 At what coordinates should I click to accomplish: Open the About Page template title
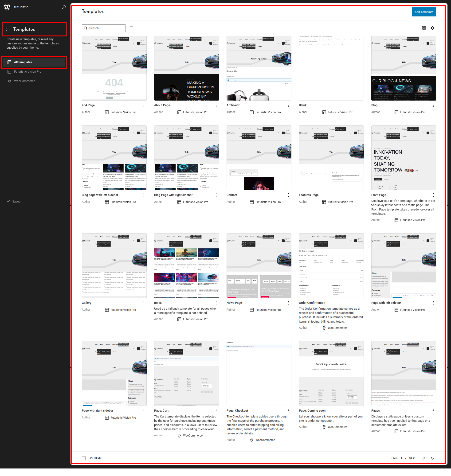pyautogui.click(x=162, y=105)
